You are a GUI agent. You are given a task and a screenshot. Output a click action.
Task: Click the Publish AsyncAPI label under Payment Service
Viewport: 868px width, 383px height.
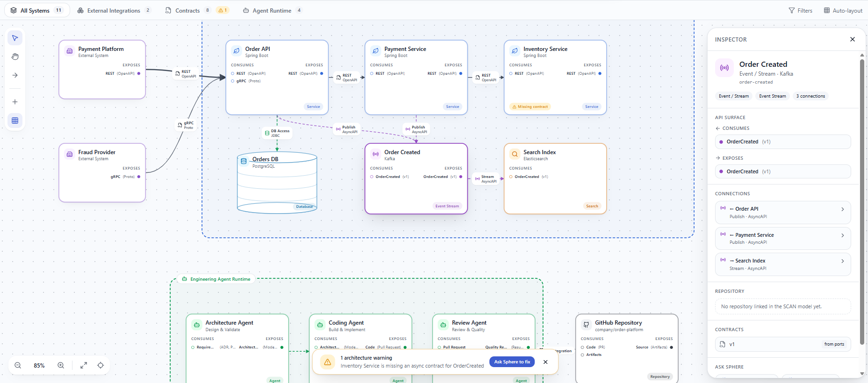[416, 129]
